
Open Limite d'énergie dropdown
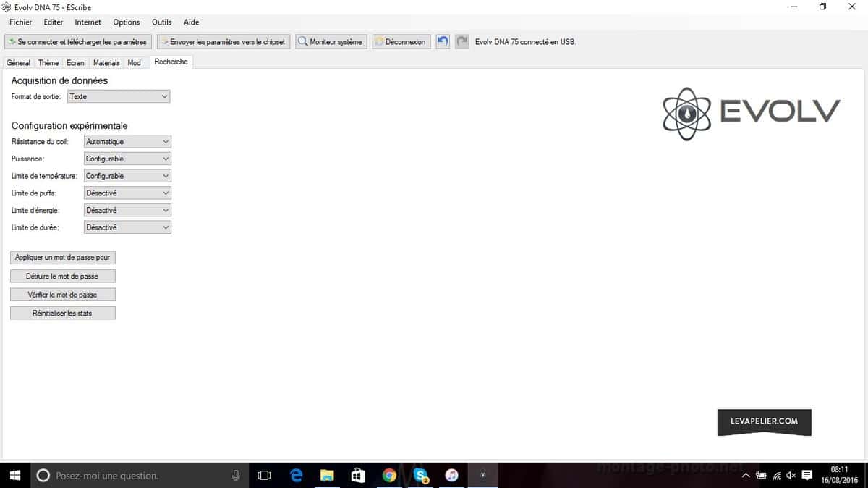point(128,210)
